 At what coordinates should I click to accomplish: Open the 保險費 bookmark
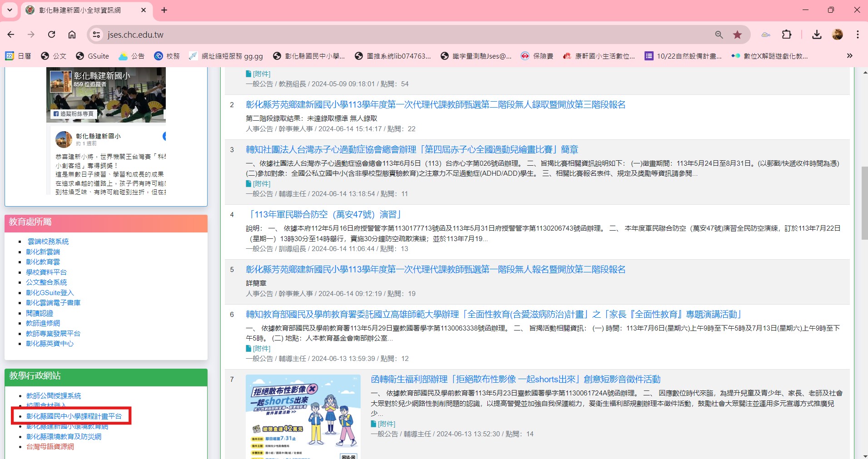tap(537, 56)
